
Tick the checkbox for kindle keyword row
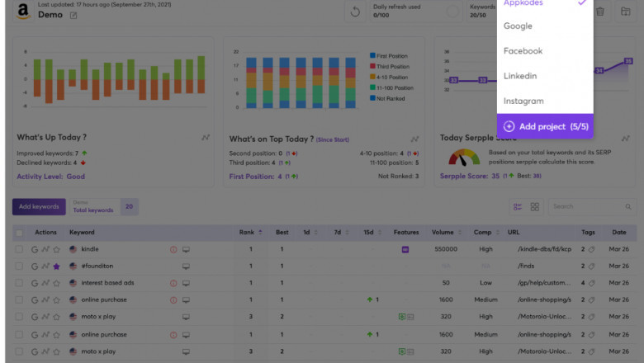point(19,249)
